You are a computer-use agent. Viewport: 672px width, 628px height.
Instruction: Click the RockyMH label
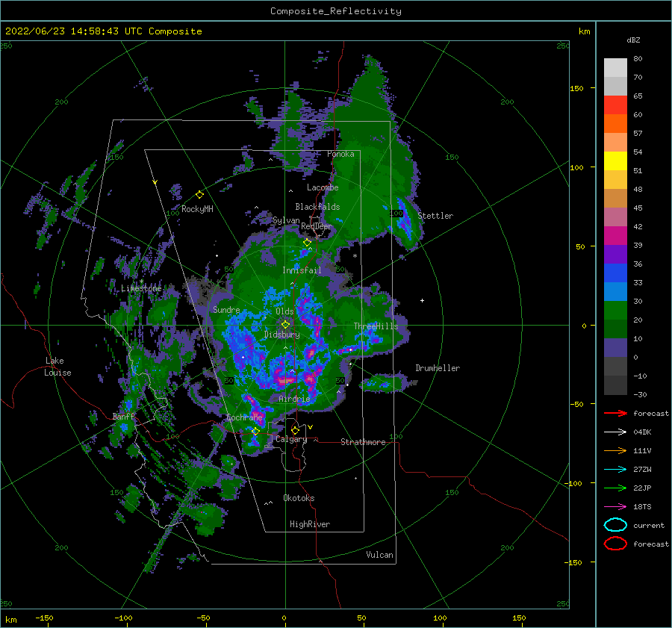coord(197,209)
